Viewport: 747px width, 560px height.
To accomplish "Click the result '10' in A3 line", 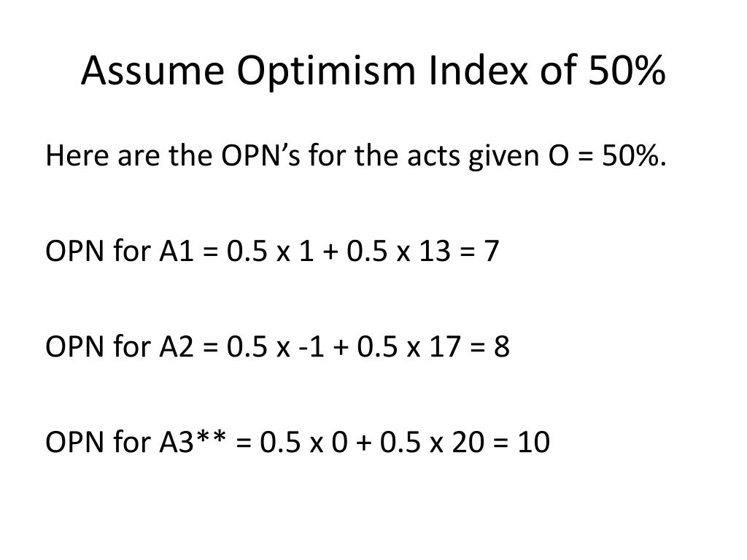I will pos(534,441).
